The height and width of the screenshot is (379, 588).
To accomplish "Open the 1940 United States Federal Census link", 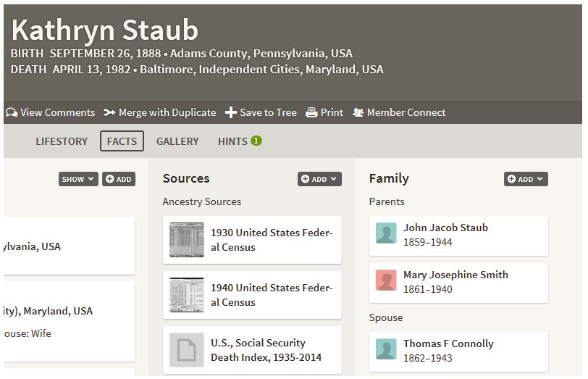I will [x=272, y=295].
